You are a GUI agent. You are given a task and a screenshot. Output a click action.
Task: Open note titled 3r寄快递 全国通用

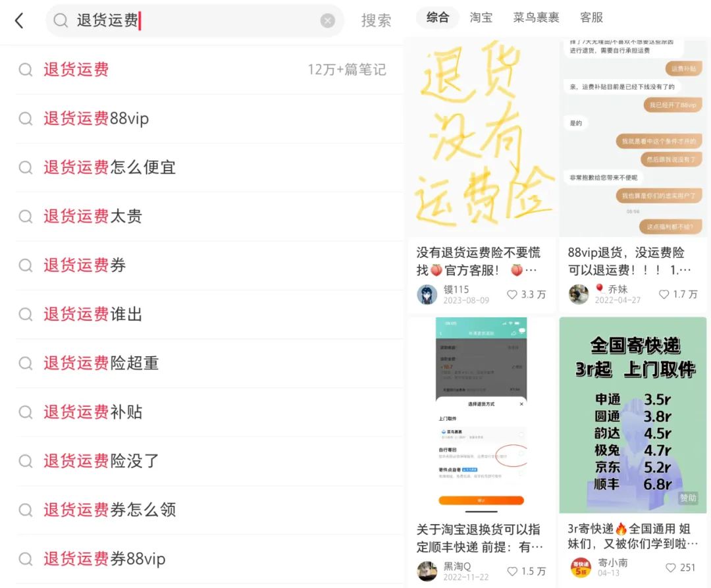[x=633, y=536]
